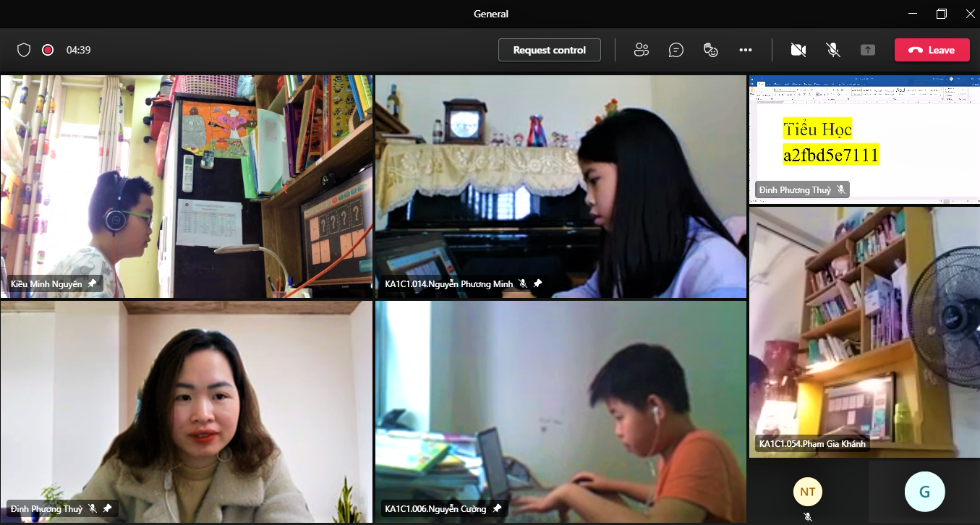The height and width of the screenshot is (525, 980).
Task: Click the share content icon
Action: tap(868, 50)
